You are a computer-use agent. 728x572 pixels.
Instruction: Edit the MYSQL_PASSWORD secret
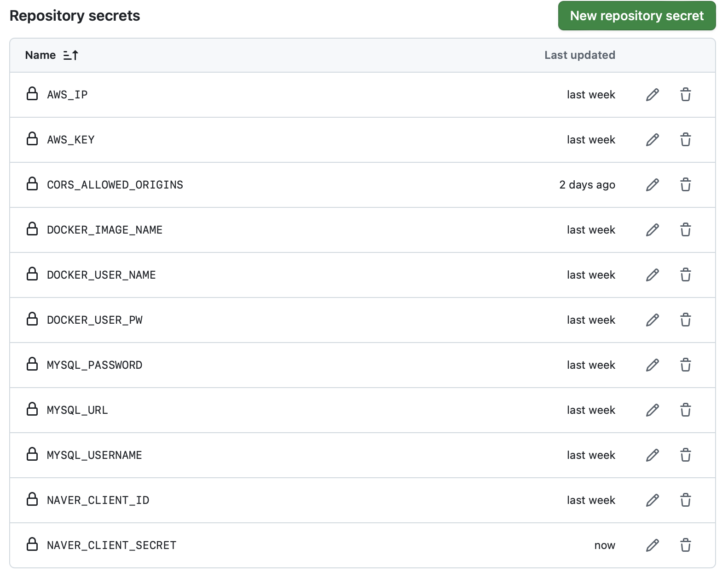click(x=653, y=365)
